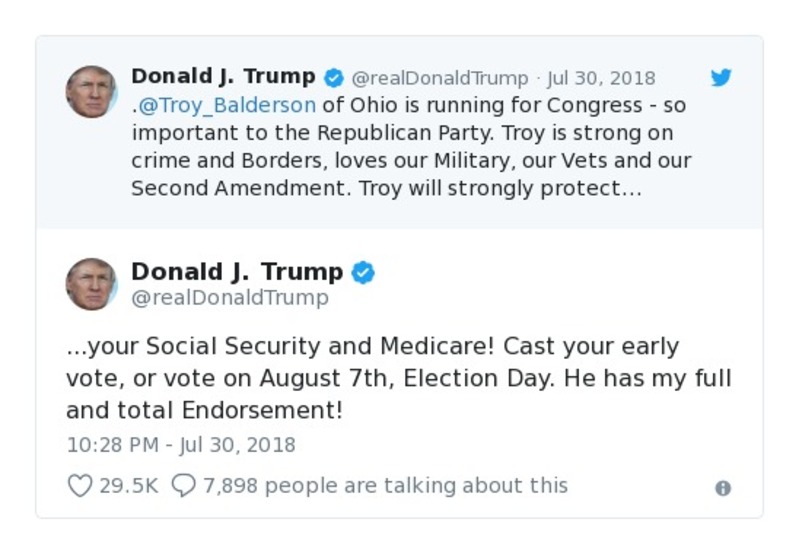
Task: Open "7,898 people are talking about this"
Action: (x=385, y=486)
